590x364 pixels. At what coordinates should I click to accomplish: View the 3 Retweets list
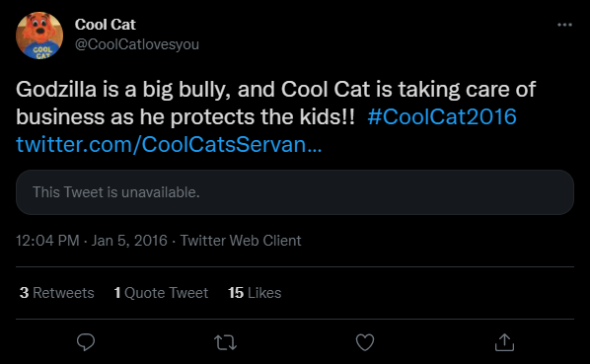point(57,293)
